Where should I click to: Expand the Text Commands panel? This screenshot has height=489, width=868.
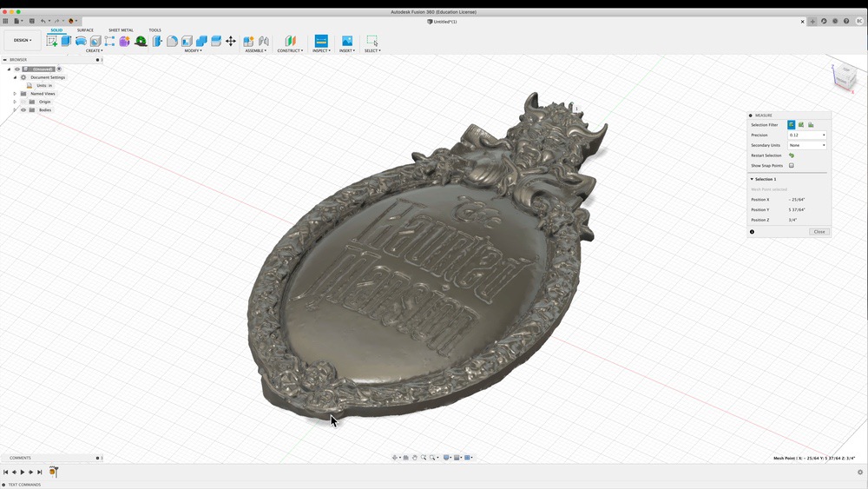pyautogui.click(x=4, y=485)
